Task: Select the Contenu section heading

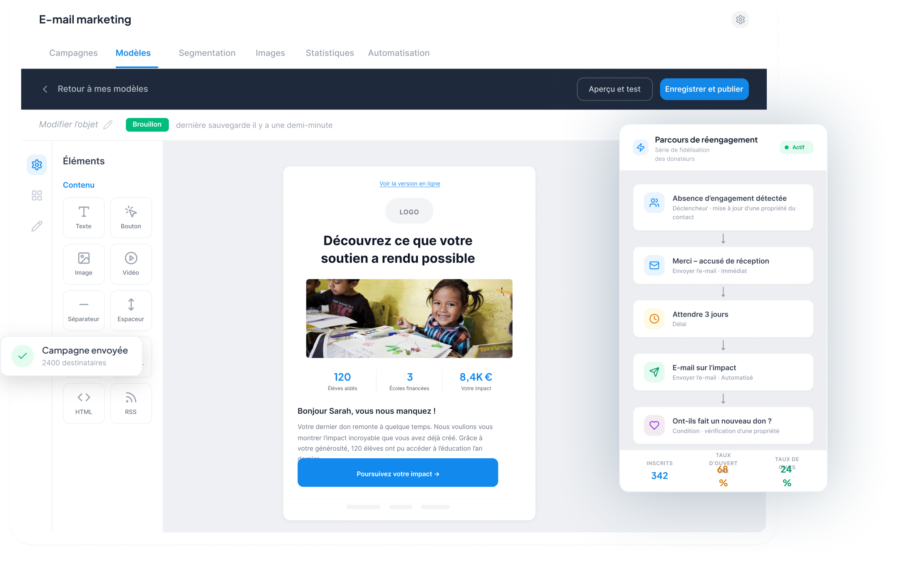Action: point(79,185)
